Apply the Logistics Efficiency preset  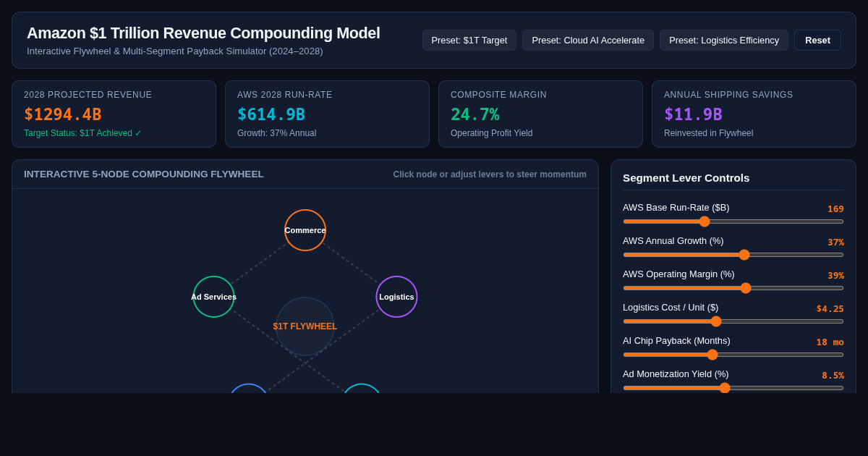tap(724, 40)
